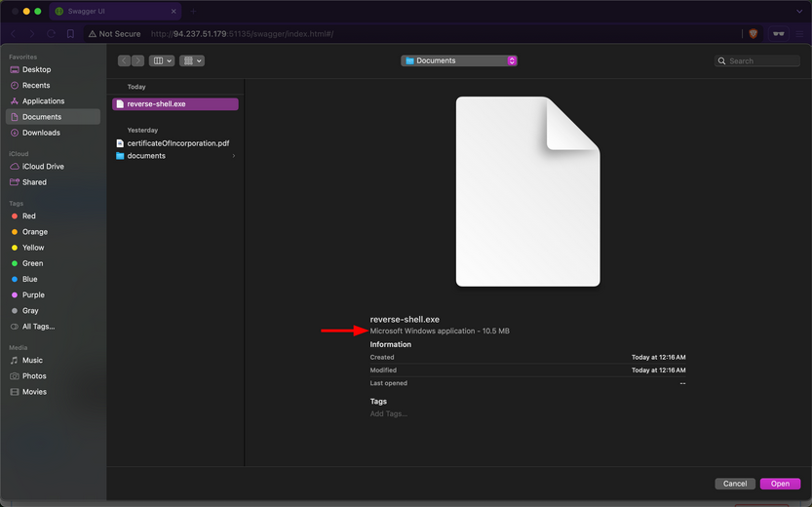
Task: Open Recents in sidebar
Action: coord(36,86)
